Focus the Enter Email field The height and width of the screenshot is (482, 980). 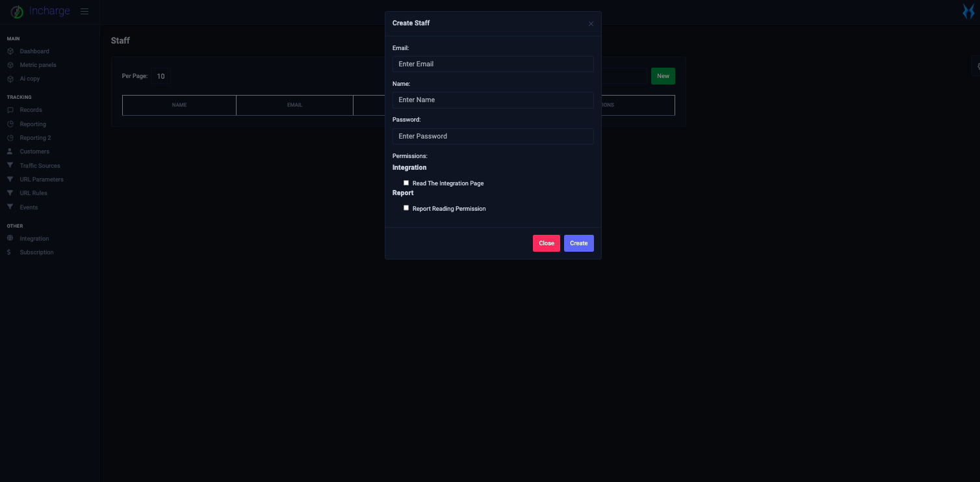pyautogui.click(x=493, y=64)
